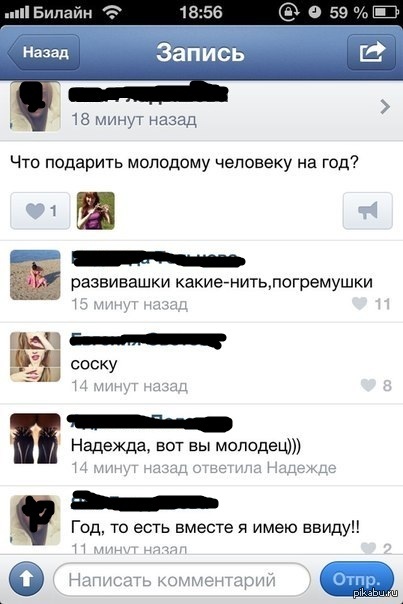
Task: Like the post using the heart button
Action: pyautogui.click(x=40, y=211)
